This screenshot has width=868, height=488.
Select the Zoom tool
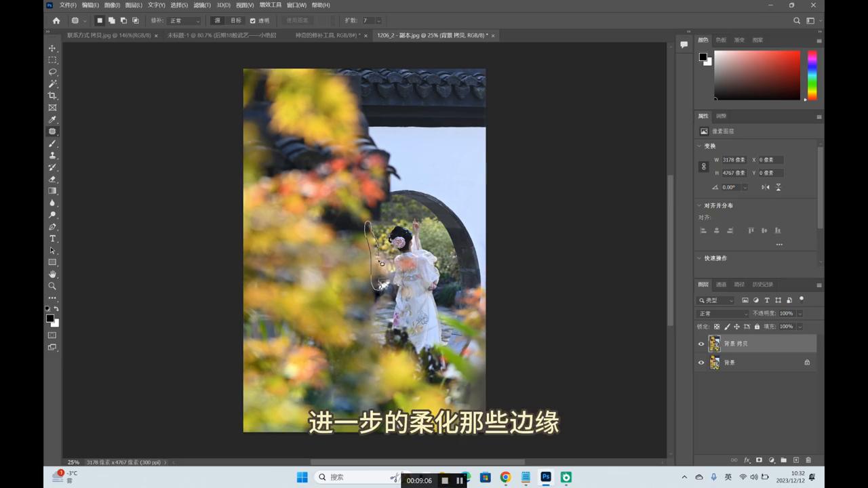[x=52, y=286]
